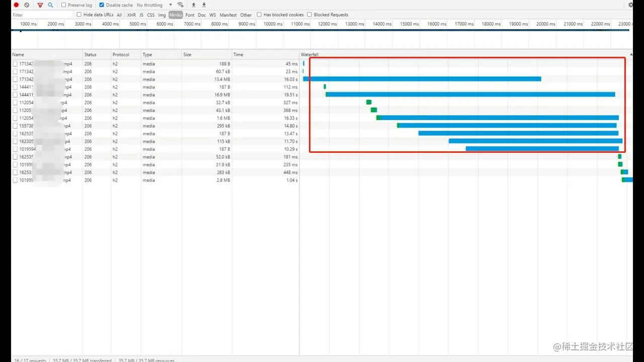Uncheck the Disable cache checkbox
Viewport: 644px width, 362px height.
(x=102, y=5)
